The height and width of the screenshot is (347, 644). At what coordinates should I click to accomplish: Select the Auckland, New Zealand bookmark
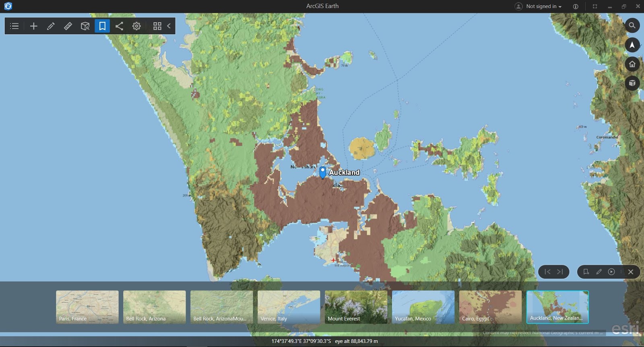[x=557, y=307]
